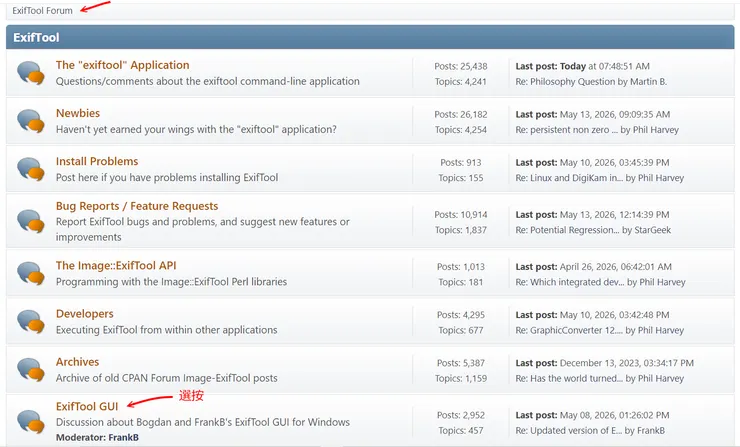Open the Archives board
This screenshot has width=740, height=447.
point(77,362)
